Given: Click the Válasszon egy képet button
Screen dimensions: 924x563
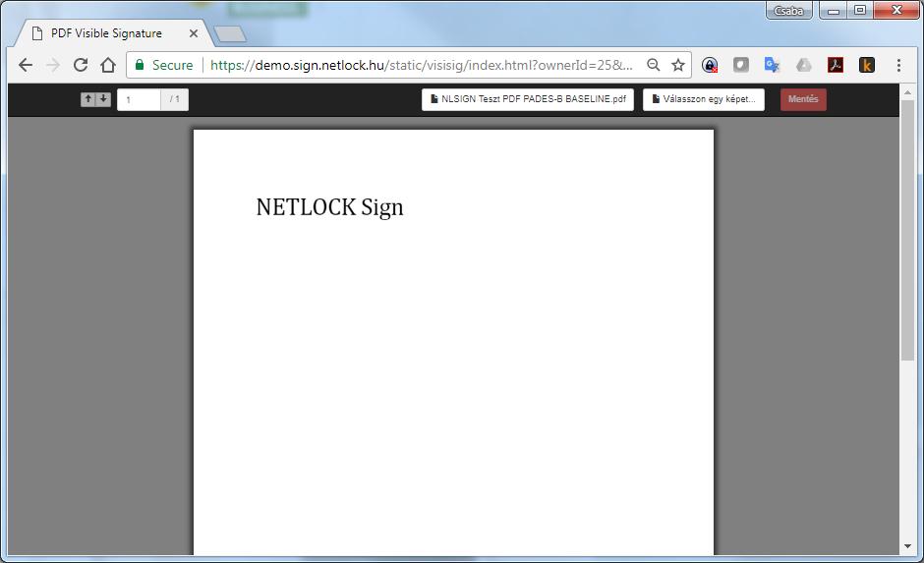Looking at the screenshot, I should click(704, 99).
